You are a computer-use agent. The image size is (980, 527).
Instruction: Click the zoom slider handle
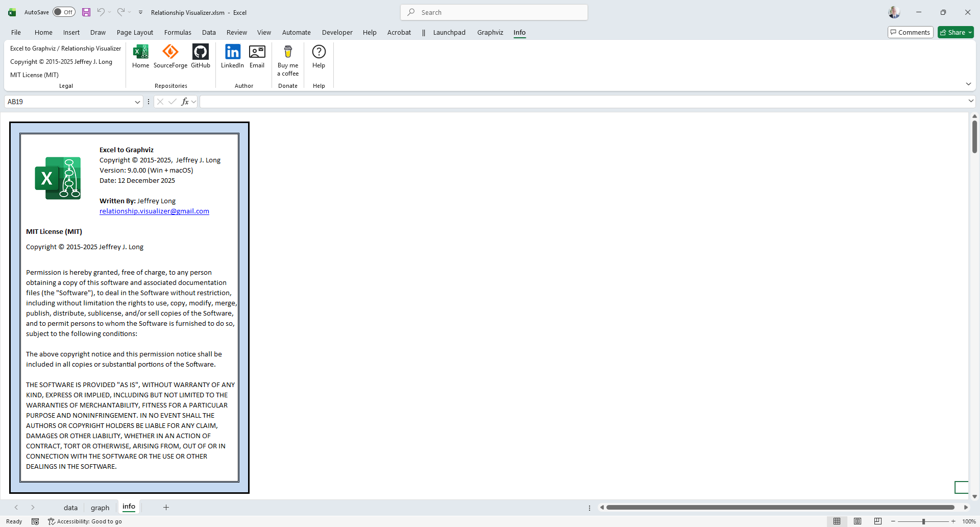(923, 521)
